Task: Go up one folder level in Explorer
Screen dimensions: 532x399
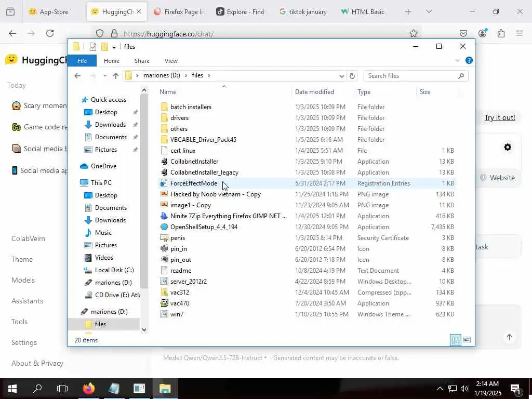Action: click(116, 76)
